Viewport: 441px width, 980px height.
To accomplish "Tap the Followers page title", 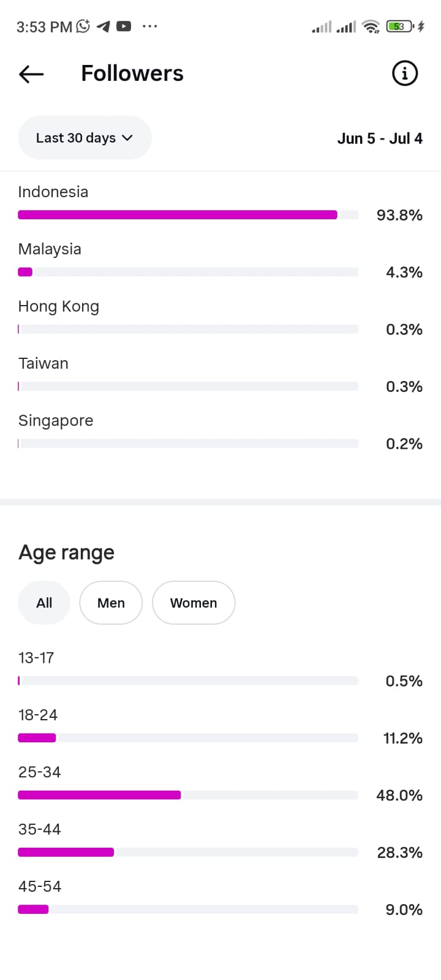I will (x=132, y=73).
